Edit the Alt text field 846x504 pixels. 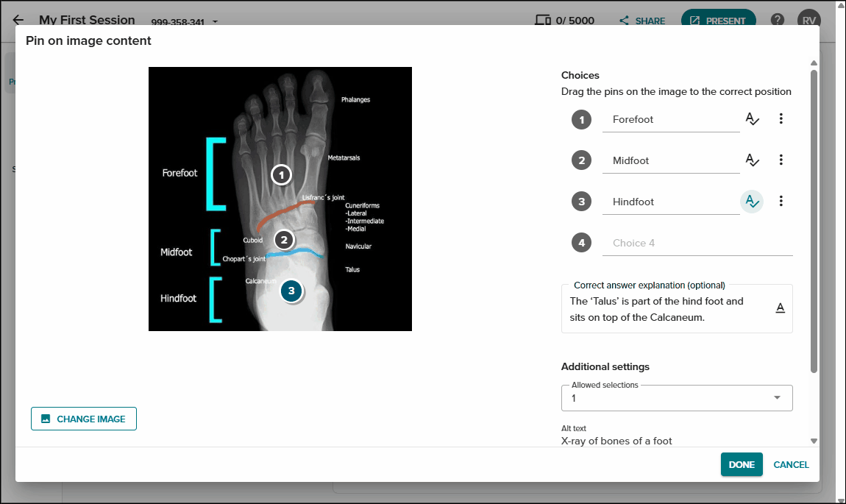pyautogui.click(x=677, y=441)
